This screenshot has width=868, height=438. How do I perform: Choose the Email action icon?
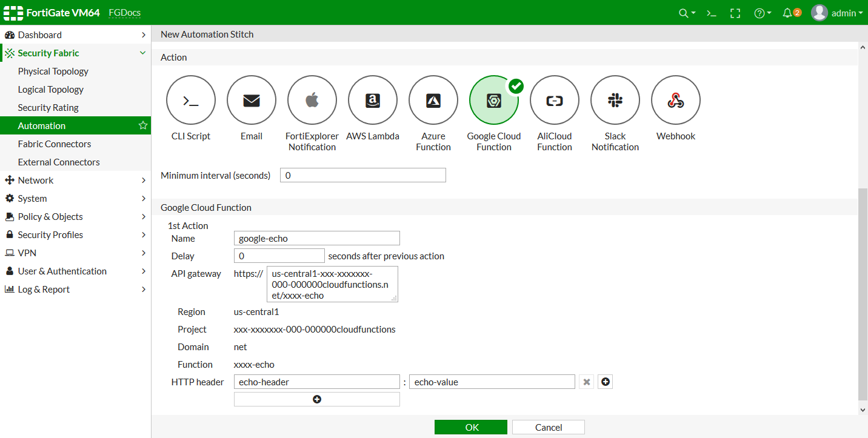[252, 101]
